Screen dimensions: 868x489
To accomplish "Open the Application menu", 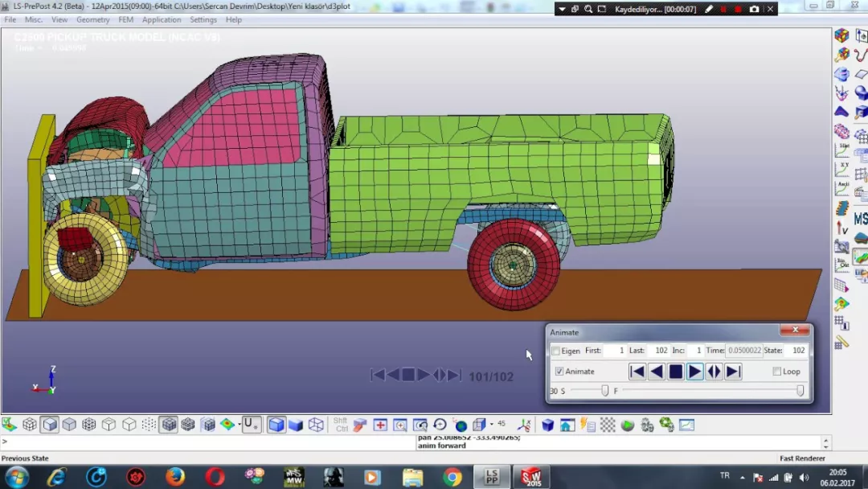I will coord(162,19).
